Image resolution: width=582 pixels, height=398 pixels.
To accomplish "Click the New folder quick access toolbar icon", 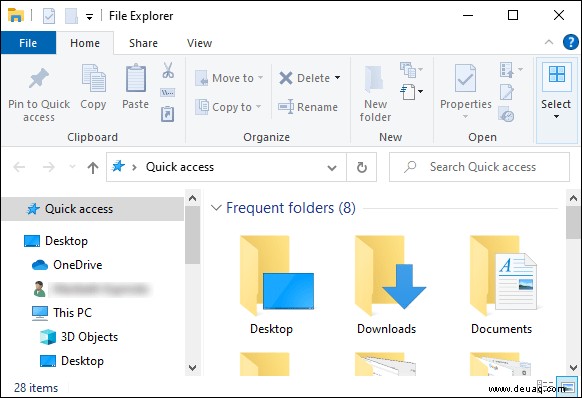I will pyautogui.click(x=71, y=16).
